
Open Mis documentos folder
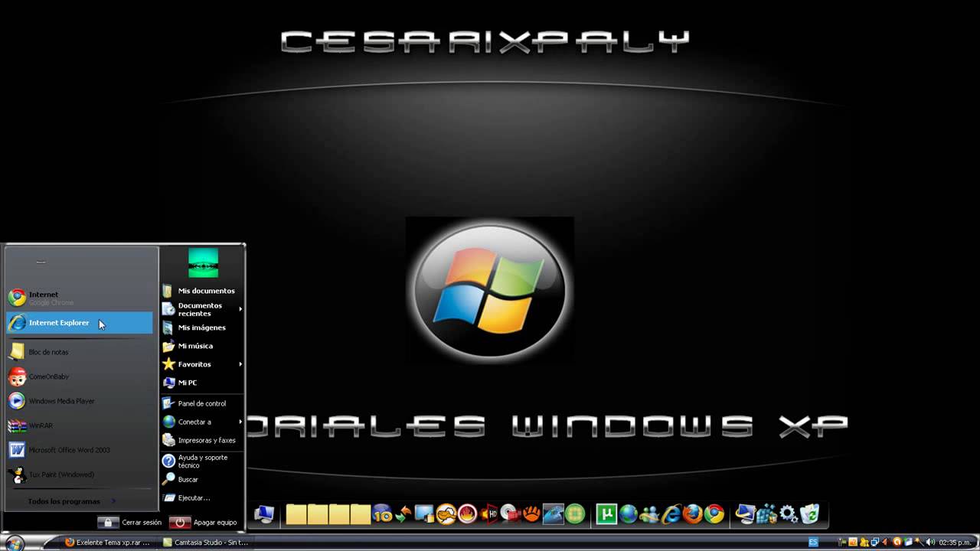point(202,291)
